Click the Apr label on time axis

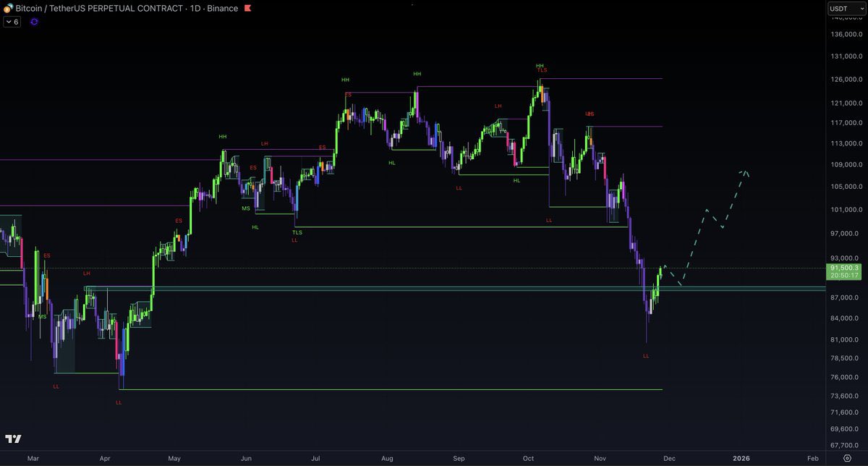(x=104, y=458)
